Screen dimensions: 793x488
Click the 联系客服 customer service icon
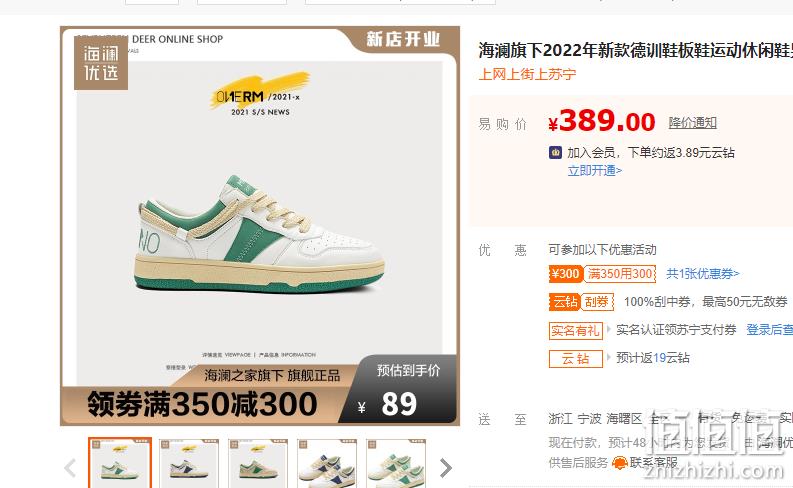click(x=620, y=462)
